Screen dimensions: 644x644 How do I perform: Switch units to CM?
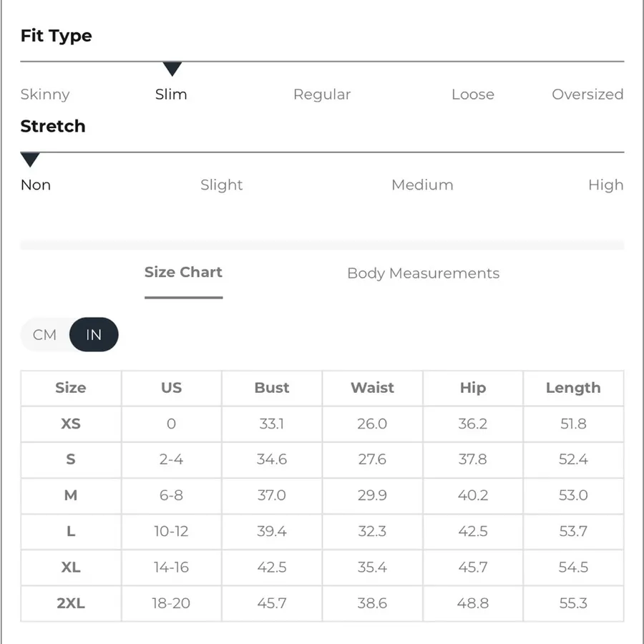(x=44, y=335)
